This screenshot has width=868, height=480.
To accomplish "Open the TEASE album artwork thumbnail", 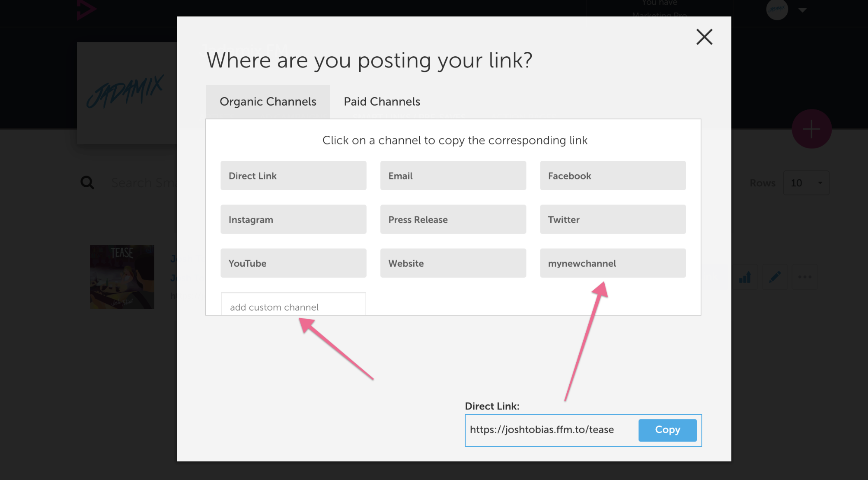I will point(122,277).
